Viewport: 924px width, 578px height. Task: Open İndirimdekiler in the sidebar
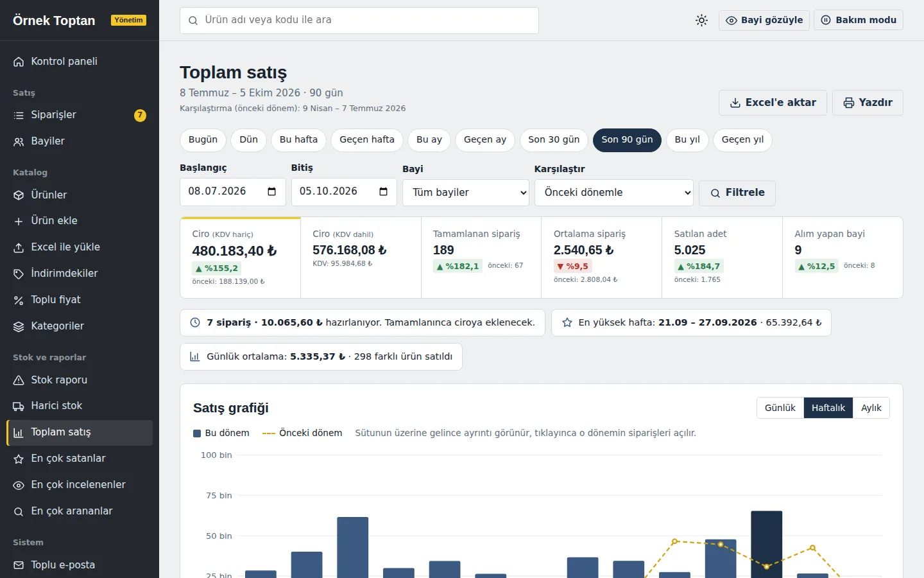pyautogui.click(x=80, y=274)
